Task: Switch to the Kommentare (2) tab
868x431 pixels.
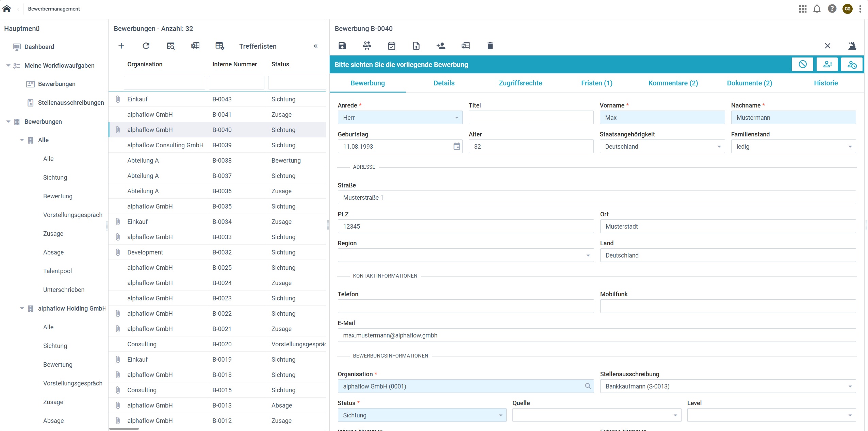Action: click(x=673, y=83)
